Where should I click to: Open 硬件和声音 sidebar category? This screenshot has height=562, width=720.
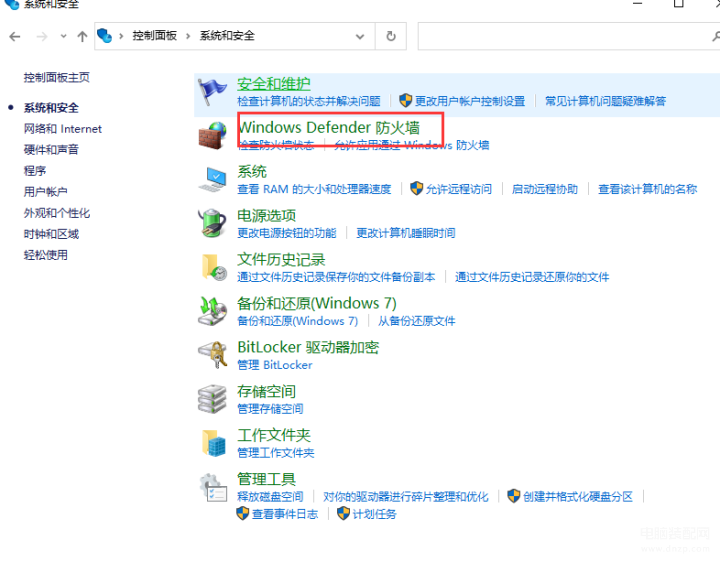(51, 150)
